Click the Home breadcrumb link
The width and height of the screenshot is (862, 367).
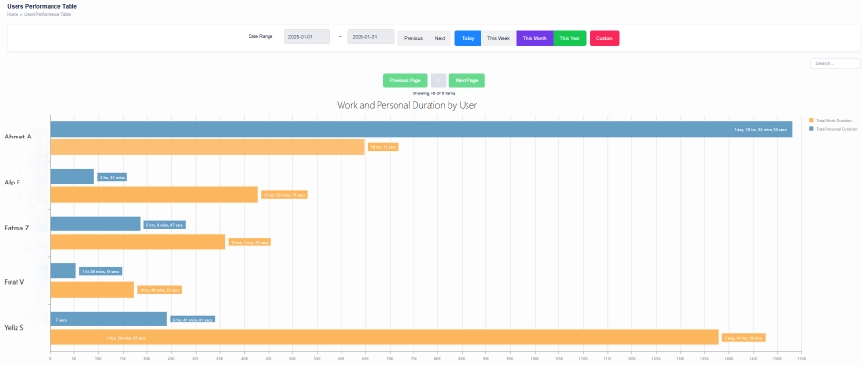[x=12, y=14]
